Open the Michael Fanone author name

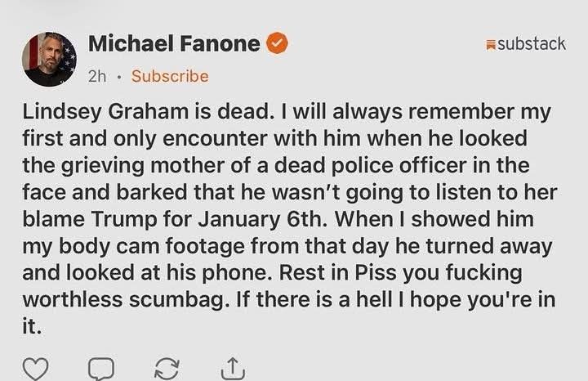pos(175,43)
